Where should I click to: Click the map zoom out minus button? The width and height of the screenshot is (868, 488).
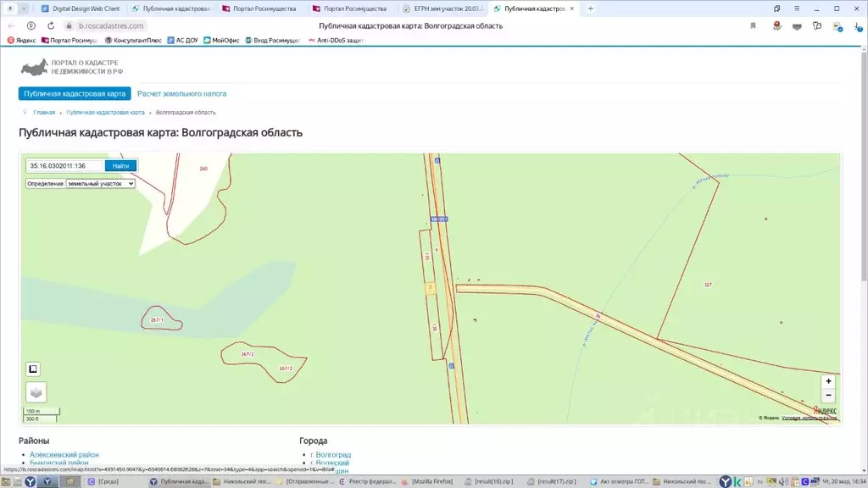point(828,396)
